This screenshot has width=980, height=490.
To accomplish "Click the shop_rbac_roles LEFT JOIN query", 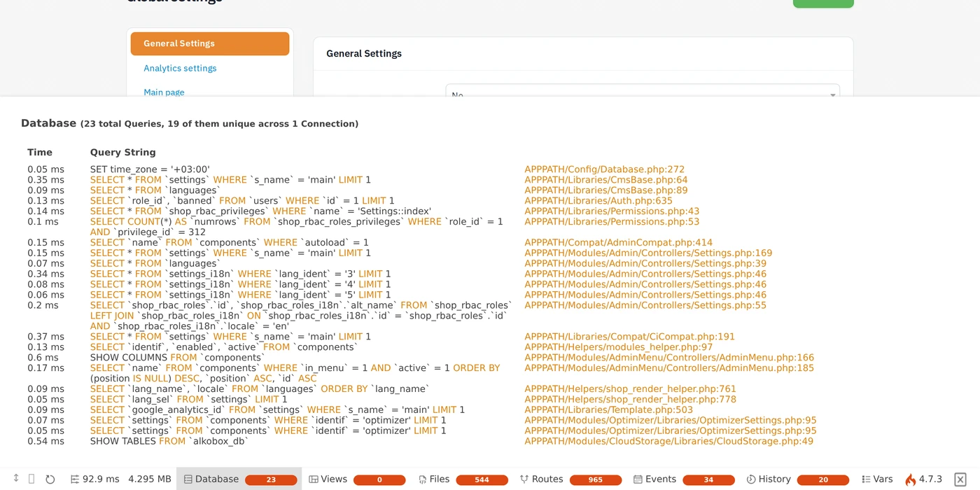I will pyautogui.click(x=301, y=316).
